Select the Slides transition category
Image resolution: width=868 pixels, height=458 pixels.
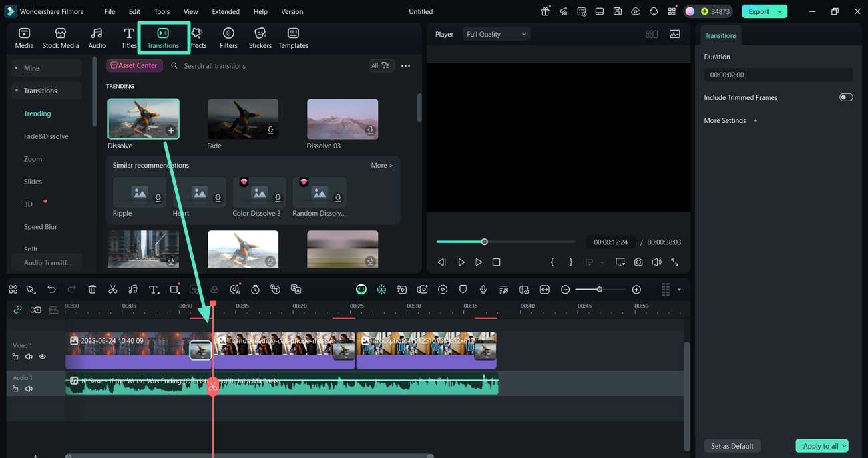(x=33, y=182)
